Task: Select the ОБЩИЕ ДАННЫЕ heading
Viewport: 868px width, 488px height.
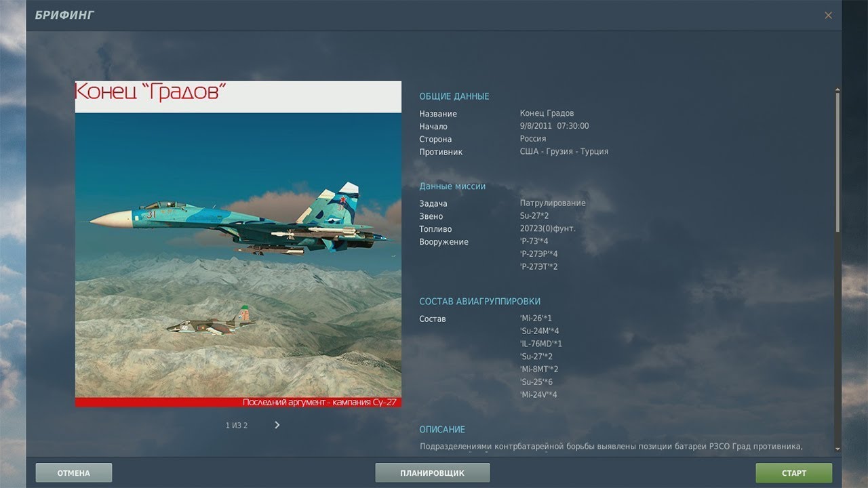Action: [x=454, y=96]
